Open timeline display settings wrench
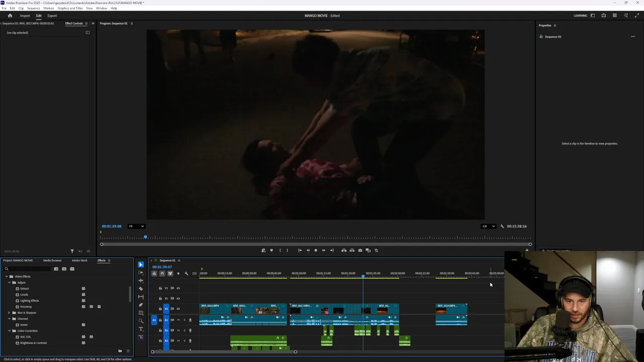Screen dimensions: 644x362 point(186,274)
